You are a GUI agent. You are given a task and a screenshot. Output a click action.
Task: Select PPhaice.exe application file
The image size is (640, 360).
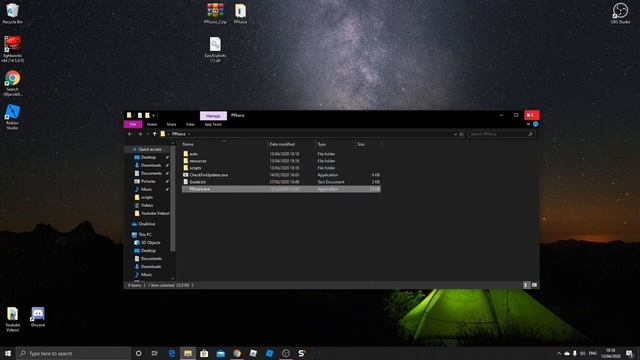281,189
